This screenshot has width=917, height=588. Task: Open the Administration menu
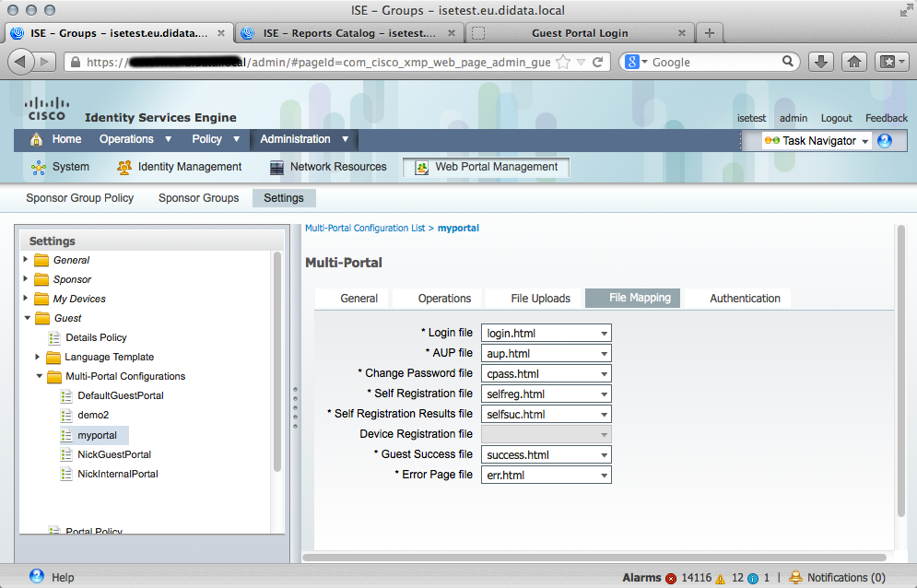coord(304,139)
